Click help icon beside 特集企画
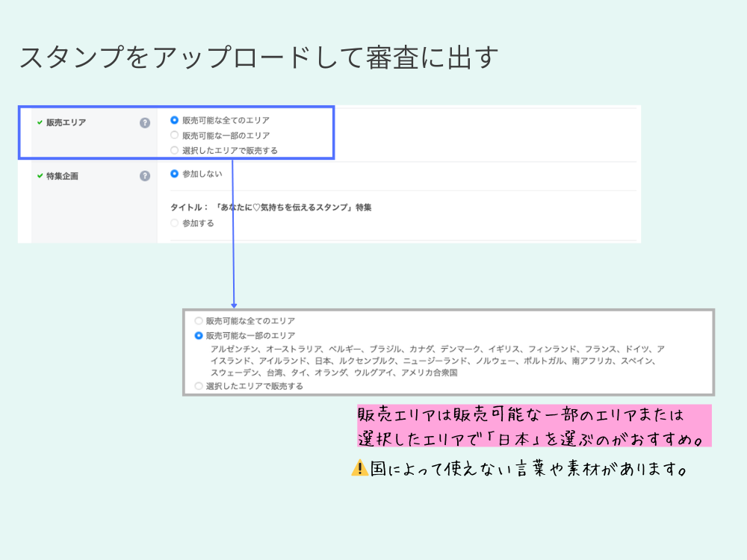 145,176
